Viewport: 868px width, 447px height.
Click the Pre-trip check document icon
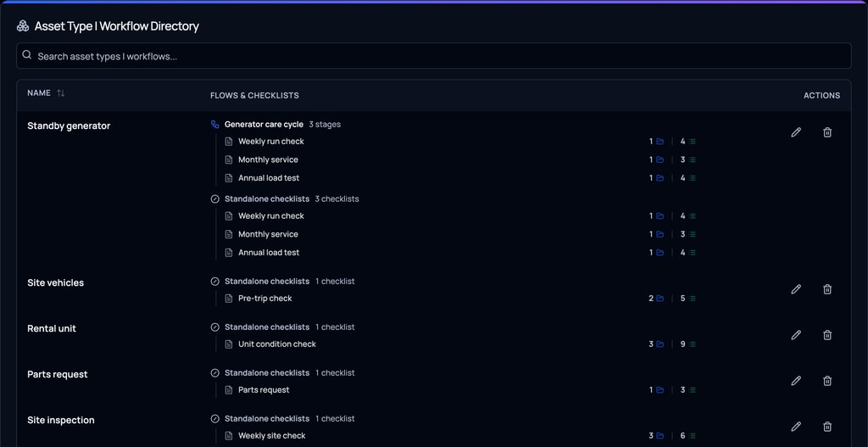pyautogui.click(x=229, y=298)
